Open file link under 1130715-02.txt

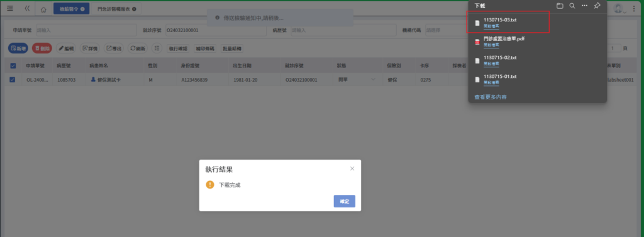[x=491, y=63]
